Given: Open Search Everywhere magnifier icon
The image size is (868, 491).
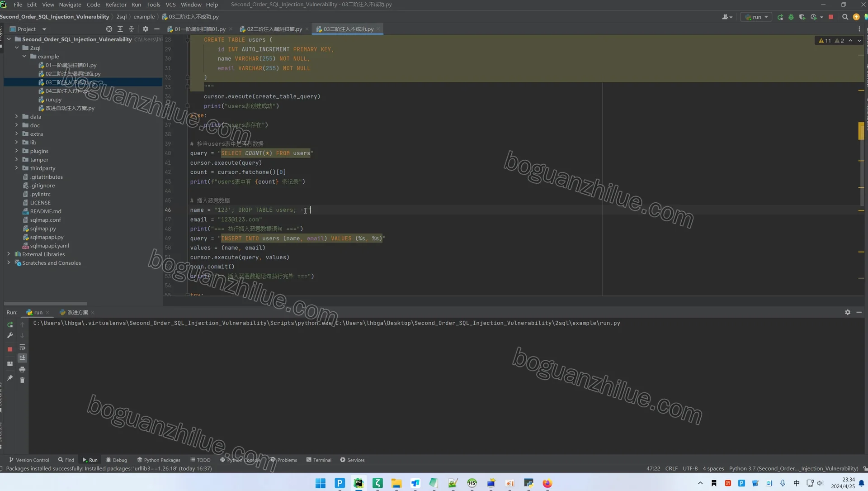Looking at the screenshot, I should point(845,17).
